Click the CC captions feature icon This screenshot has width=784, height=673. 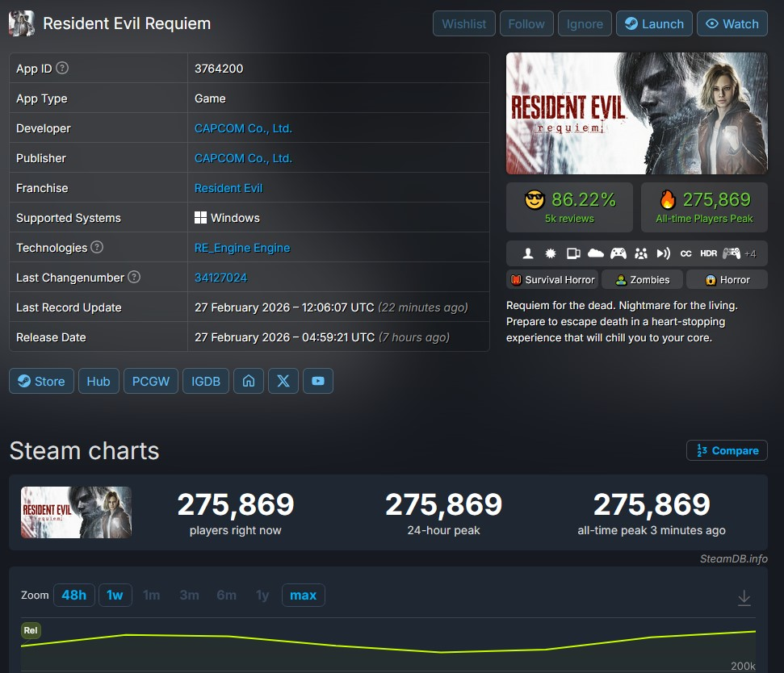(x=685, y=253)
